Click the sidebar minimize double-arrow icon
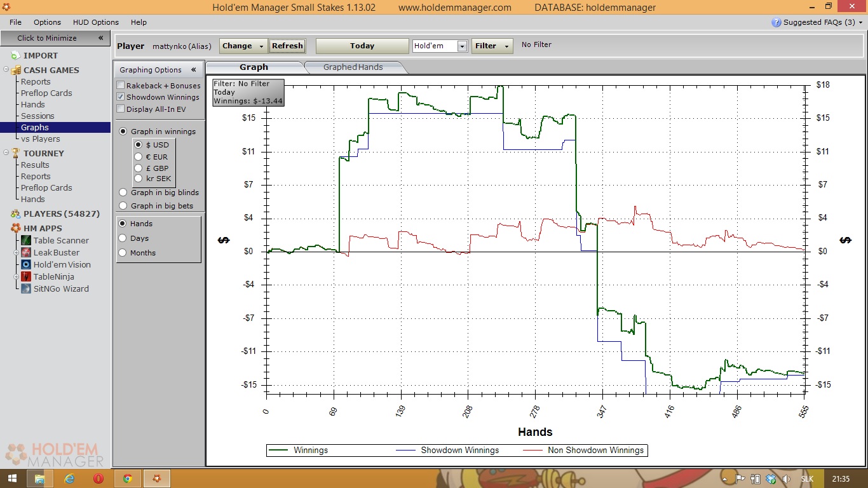 100,38
